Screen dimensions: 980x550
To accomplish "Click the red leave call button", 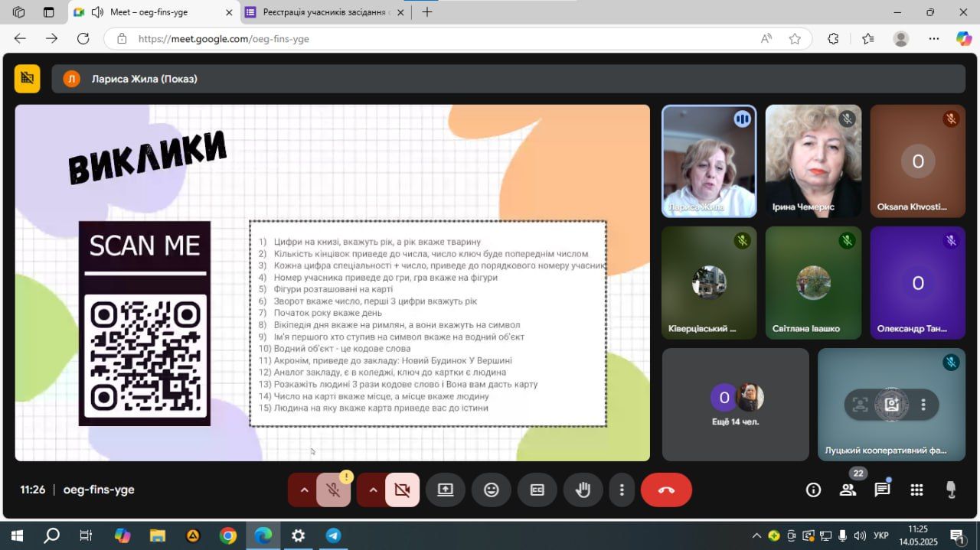I will tap(666, 490).
